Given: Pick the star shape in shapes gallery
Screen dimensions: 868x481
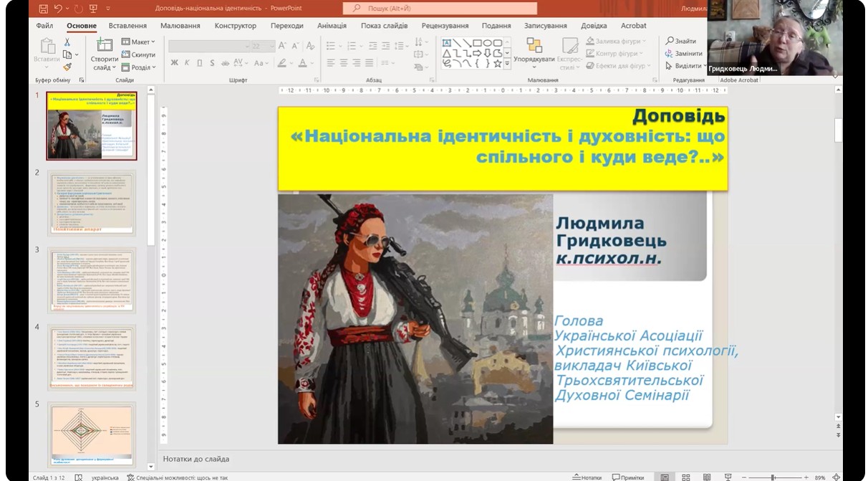Looking at the screenshot, I should pos(498,63).
